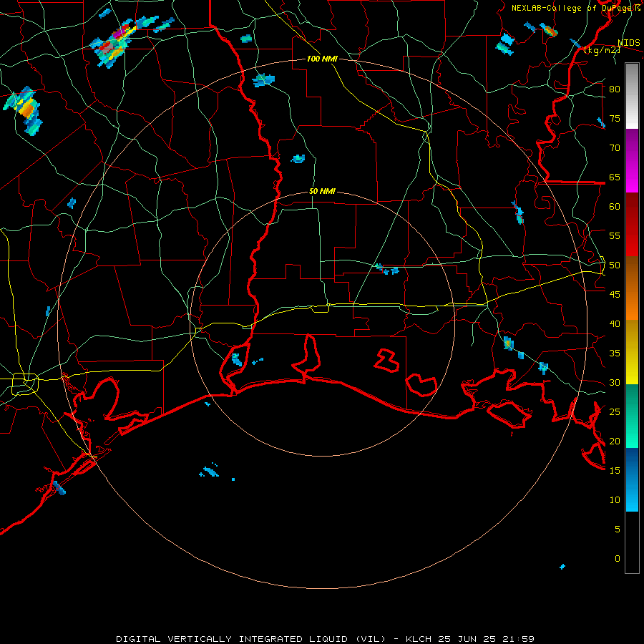Screen dimensions: 644x644
Task: Click the 50 NMI range ring label
Action: (x=322, y=191)
